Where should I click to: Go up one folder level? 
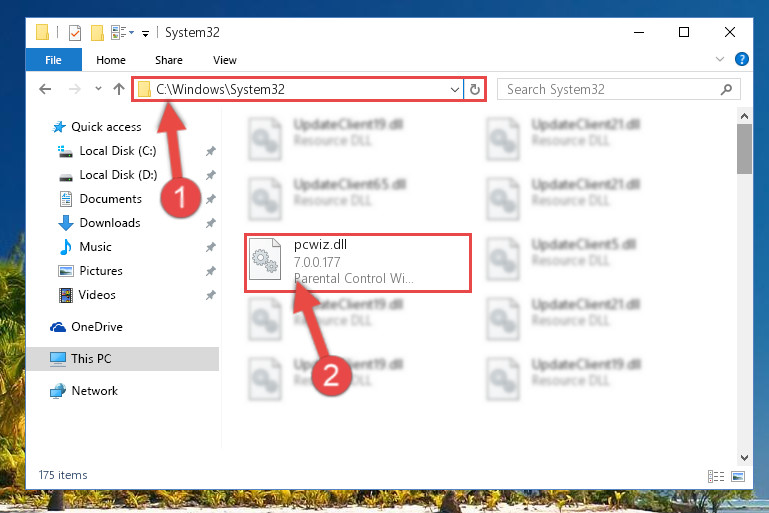coord(119,89)
